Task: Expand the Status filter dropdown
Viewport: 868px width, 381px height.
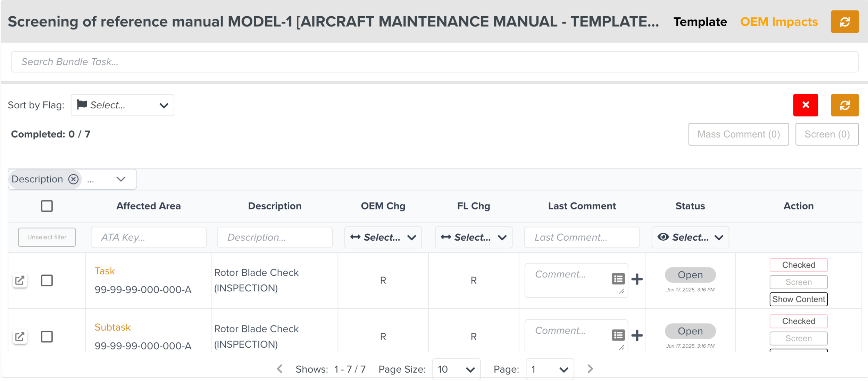Action: click(x=690, y=237)
